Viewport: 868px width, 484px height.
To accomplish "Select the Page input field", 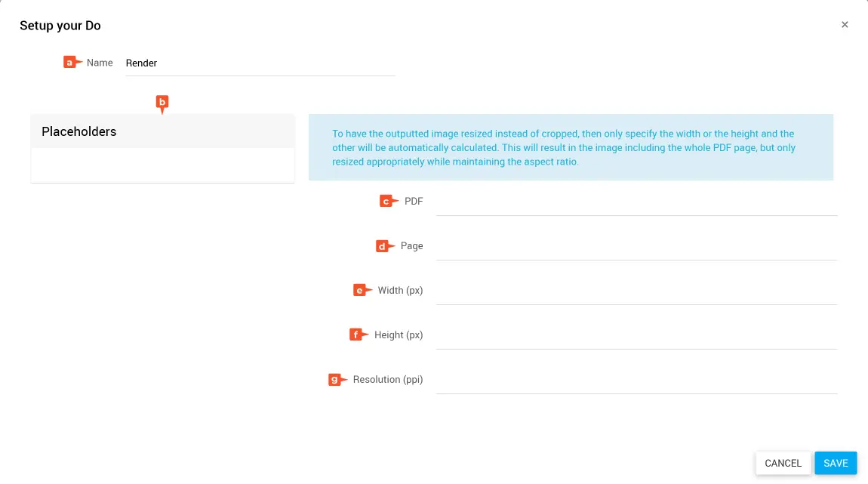I will (636, 247).
